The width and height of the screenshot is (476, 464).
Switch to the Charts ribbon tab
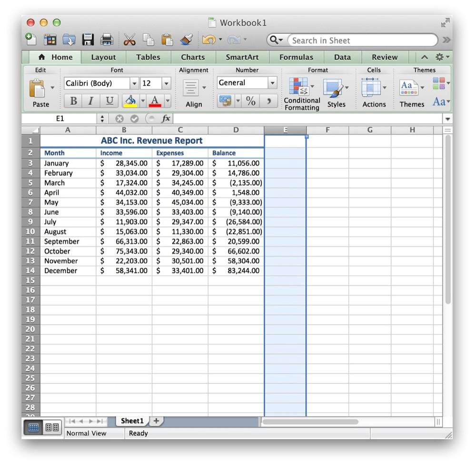(193, 57)
